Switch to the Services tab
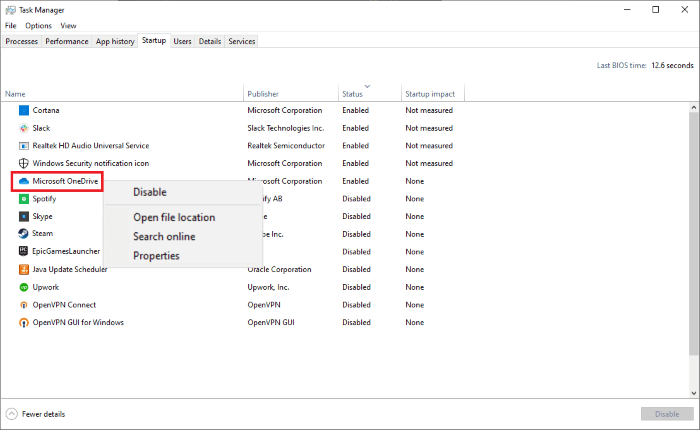This screenshot has height=430, width=700. 242,41
